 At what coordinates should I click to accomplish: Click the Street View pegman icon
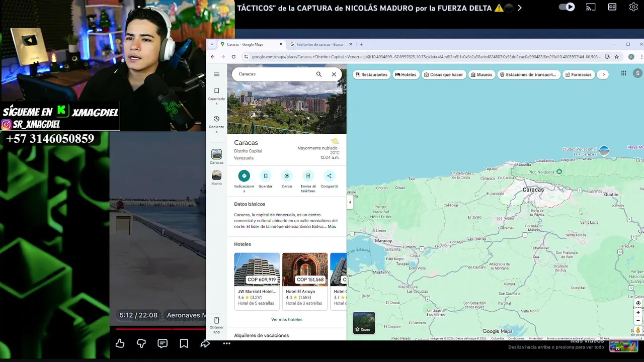638,330
